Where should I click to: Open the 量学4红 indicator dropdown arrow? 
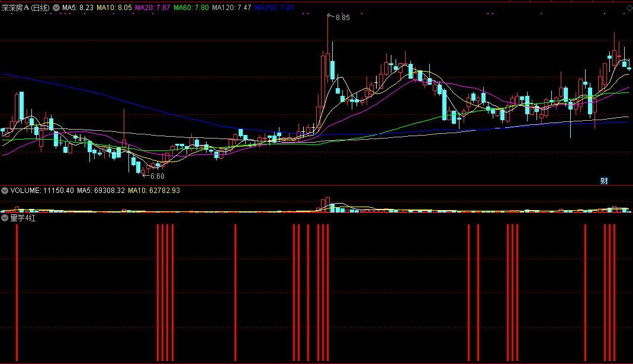5,218
